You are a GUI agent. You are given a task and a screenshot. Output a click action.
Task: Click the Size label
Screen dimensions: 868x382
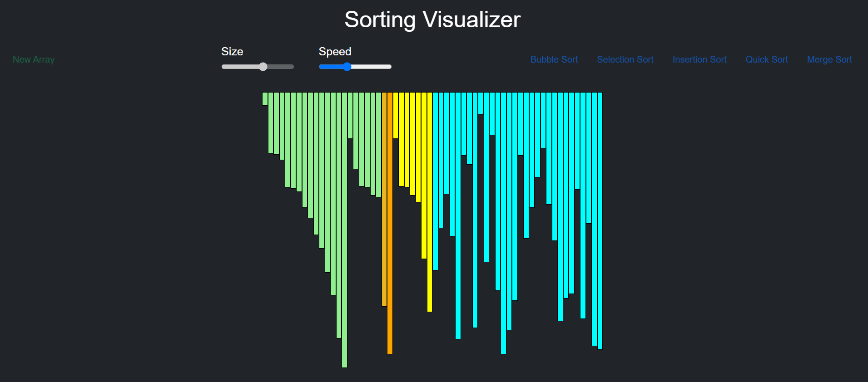[232, 52]
